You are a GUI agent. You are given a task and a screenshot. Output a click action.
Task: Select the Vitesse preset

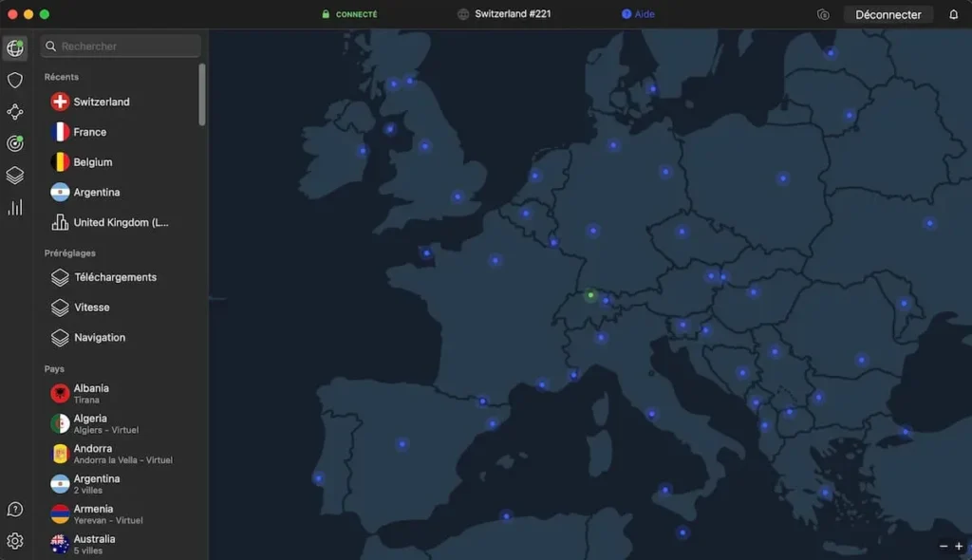coord(92,308)
